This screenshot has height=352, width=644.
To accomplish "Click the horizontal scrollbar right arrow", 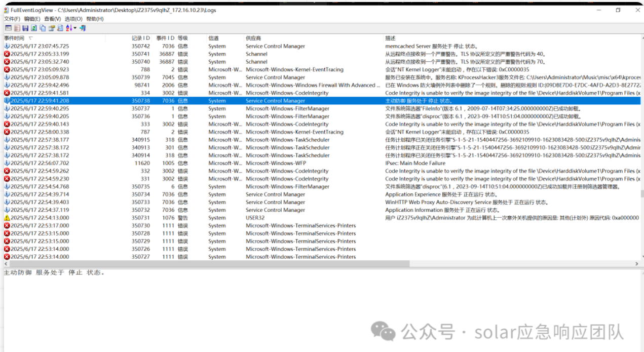I will [x=636, y=264].
